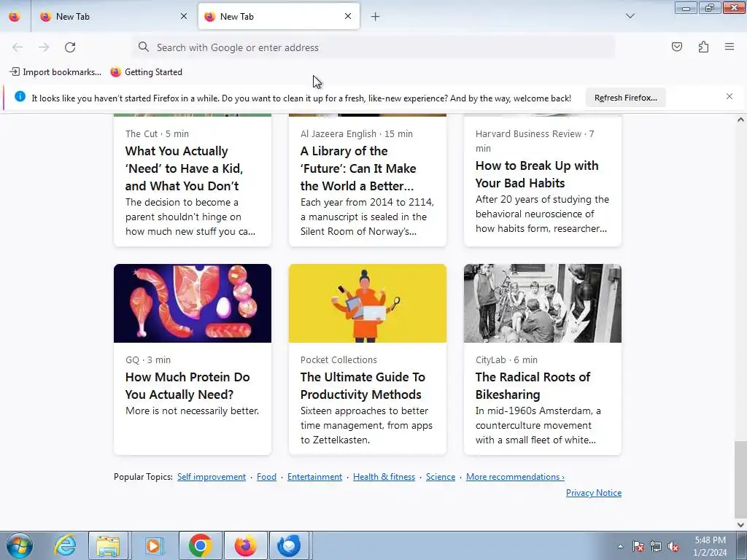Screen dimensions: 747x560
Task: Launch Google Chrome from taskbar
Action: click(x=200, y=545)
